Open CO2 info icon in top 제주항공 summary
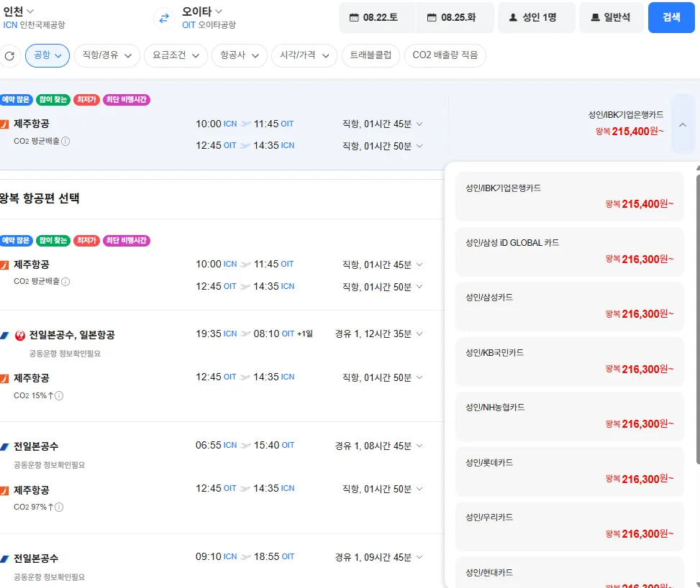The width and height of the screenshot is (700, 588). pos(65,142)
